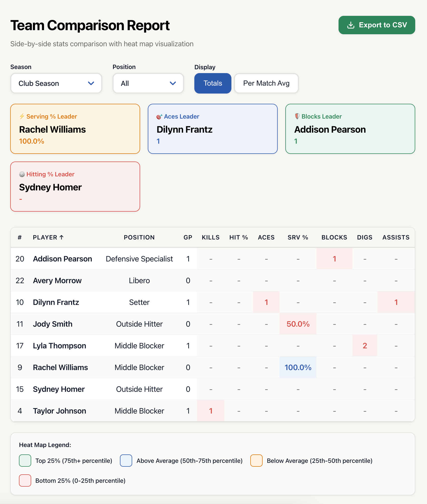The image size is (427, 504).
Task: Click Rachel Williams in the table
Action: coord(60,368)
